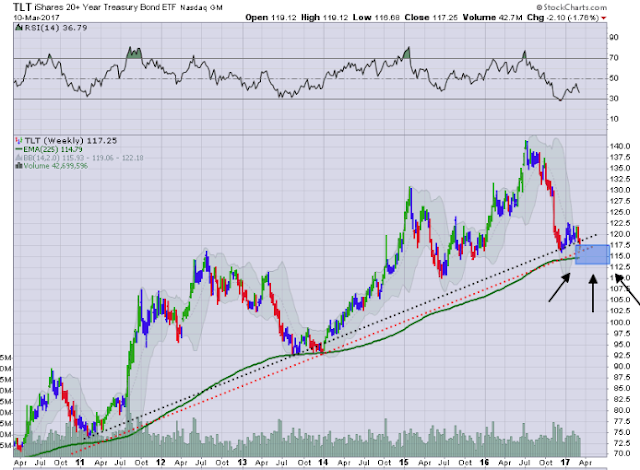The image size is (640, 470).
Task: Click the Chg -2.10 (-1.76%) value
Action: [563, 18]
